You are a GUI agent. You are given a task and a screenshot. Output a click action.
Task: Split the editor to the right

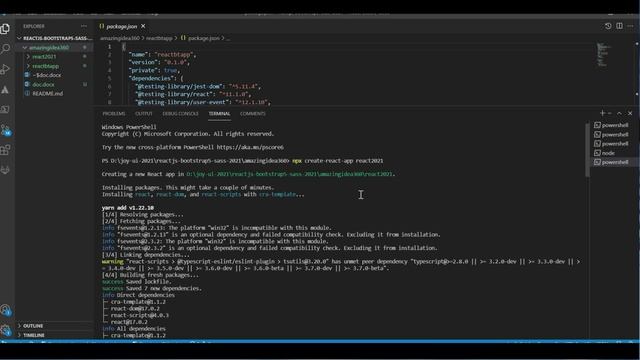click(x=619, y=26)
